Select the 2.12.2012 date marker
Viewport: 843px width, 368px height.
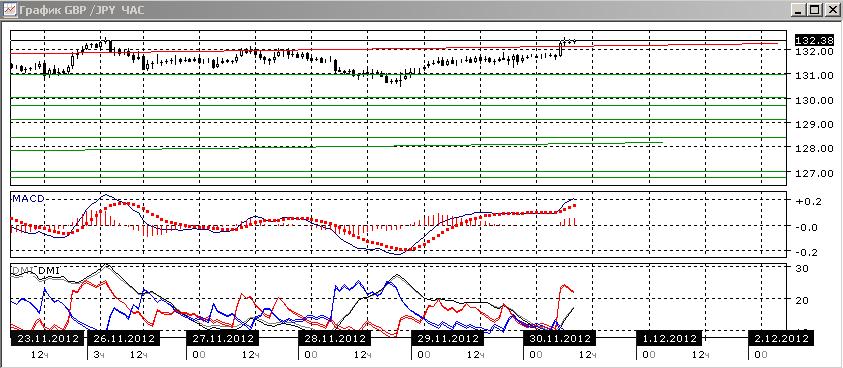(781, 339)
